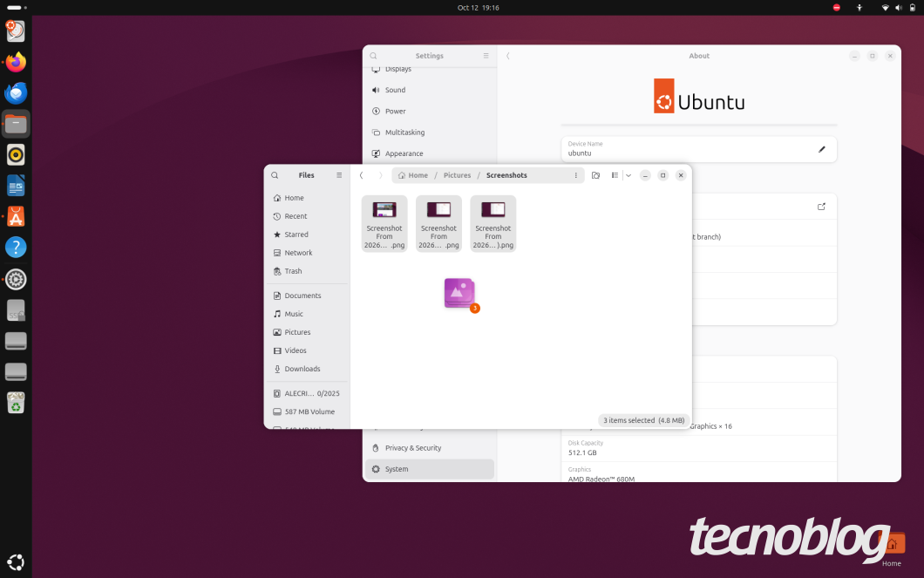Open Home folder icon on the desktop

(892, 548)
